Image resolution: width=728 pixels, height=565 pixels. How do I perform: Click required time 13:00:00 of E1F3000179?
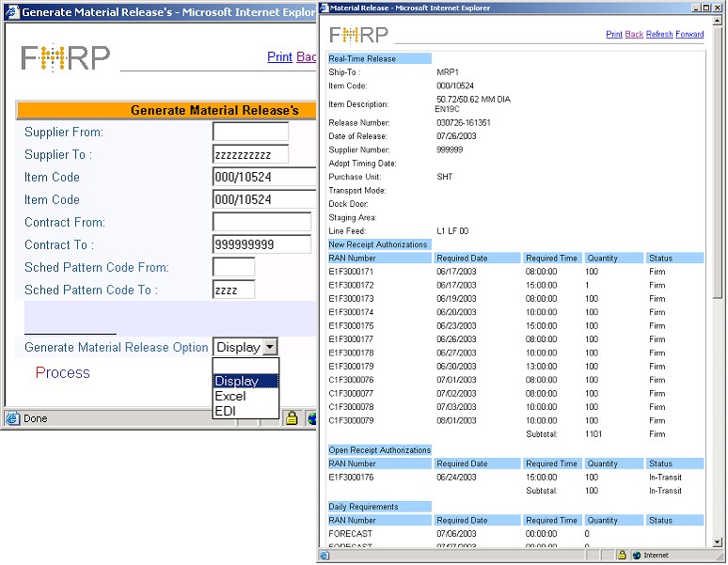coord(542,366)
